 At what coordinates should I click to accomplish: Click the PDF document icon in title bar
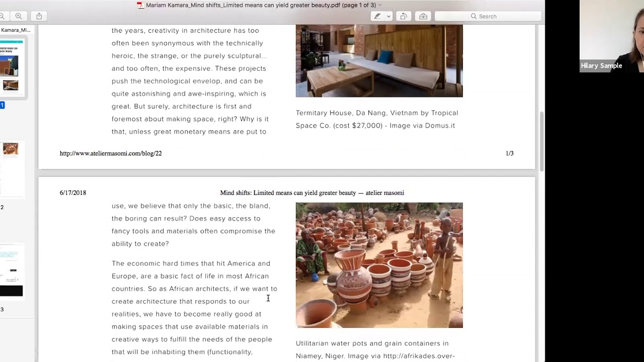(x=140, y=5)
